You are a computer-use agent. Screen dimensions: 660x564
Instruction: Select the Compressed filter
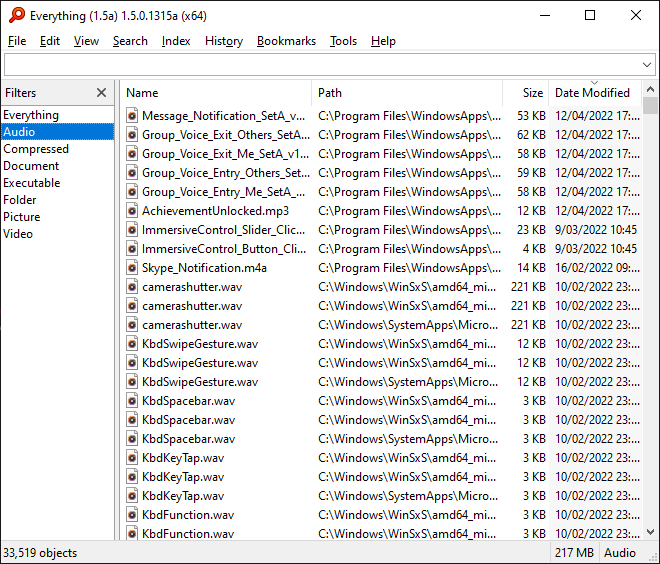point(57,149)
